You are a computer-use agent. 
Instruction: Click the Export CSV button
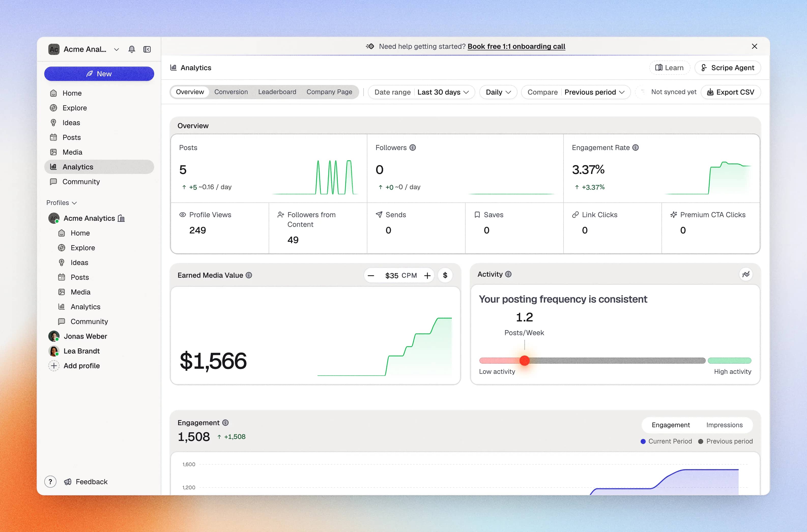[x=730, y=92]
